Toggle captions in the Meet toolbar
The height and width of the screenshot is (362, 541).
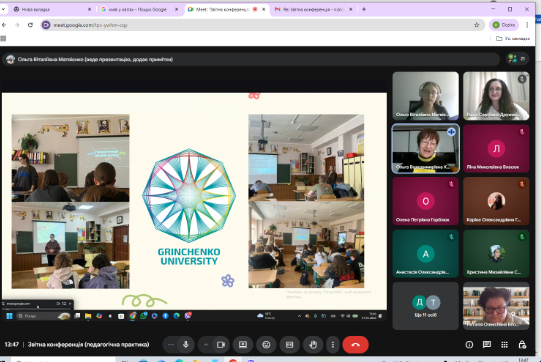289,344
